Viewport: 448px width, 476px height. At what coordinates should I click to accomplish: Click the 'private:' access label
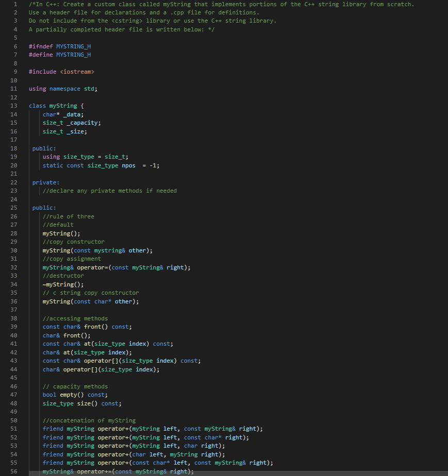46,182
